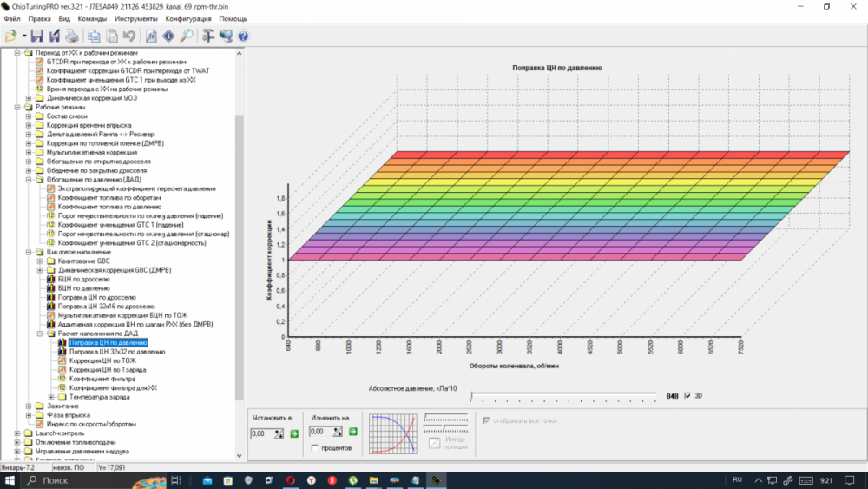Open the dropdown arrow next to Open file
The width and height of the screenshot is (868, 489).
coord(23,36)
